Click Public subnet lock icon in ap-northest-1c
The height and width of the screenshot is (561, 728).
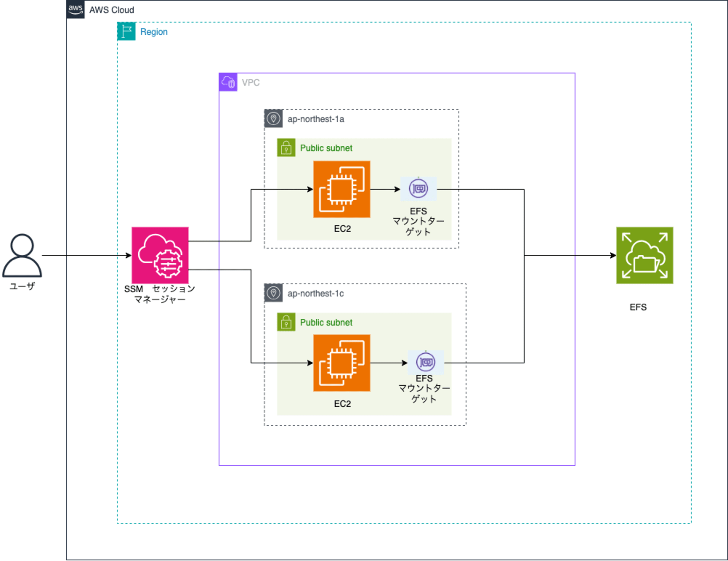pyautogui.click(x=286, y=322)
